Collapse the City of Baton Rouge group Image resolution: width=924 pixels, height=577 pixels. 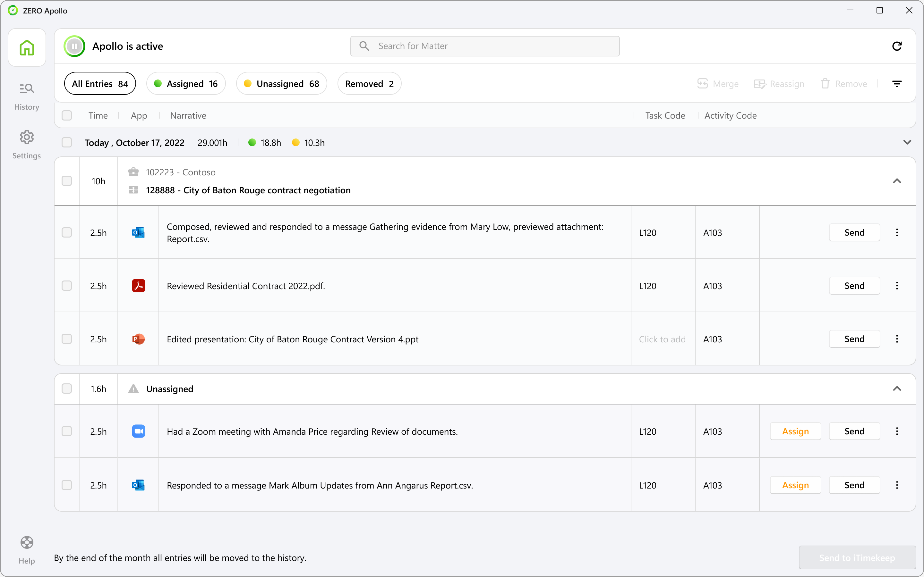click(x=897, y=181)
